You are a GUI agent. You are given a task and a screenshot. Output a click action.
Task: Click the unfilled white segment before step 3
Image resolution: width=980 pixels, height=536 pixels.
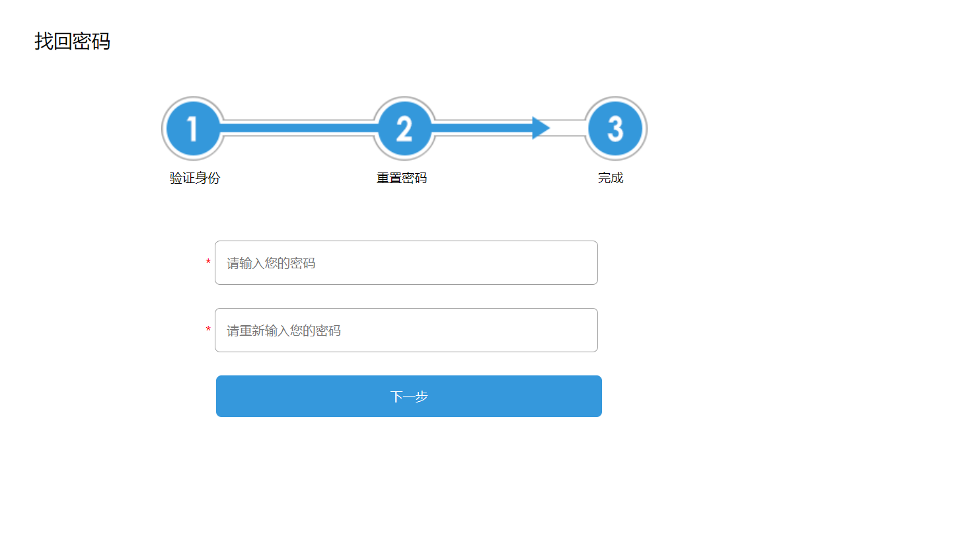568,128
